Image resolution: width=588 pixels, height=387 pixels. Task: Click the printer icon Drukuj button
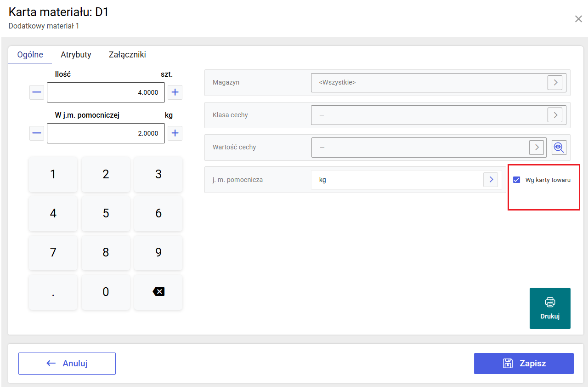[550, 308]
